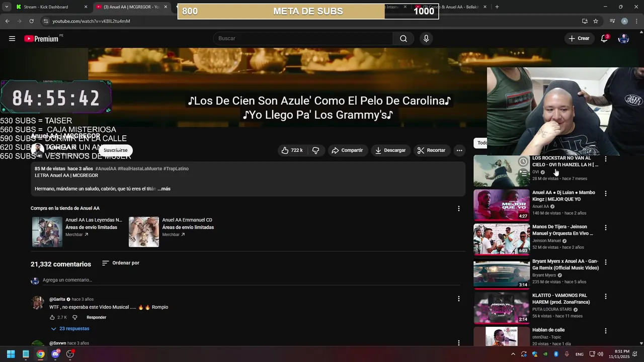Bookmark this page with the star icon
The height and width of the screenshot is (362, 644).
coord(596,21)
